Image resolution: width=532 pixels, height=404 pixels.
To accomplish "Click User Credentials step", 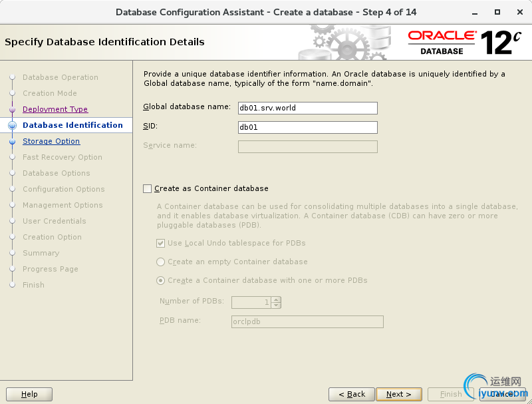I will pyautogui.click(x=55, y=221).
